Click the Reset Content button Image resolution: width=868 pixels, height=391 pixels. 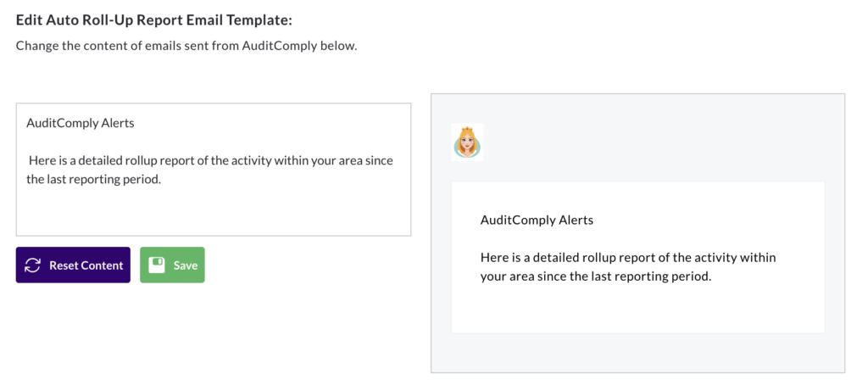click(73, 265)
